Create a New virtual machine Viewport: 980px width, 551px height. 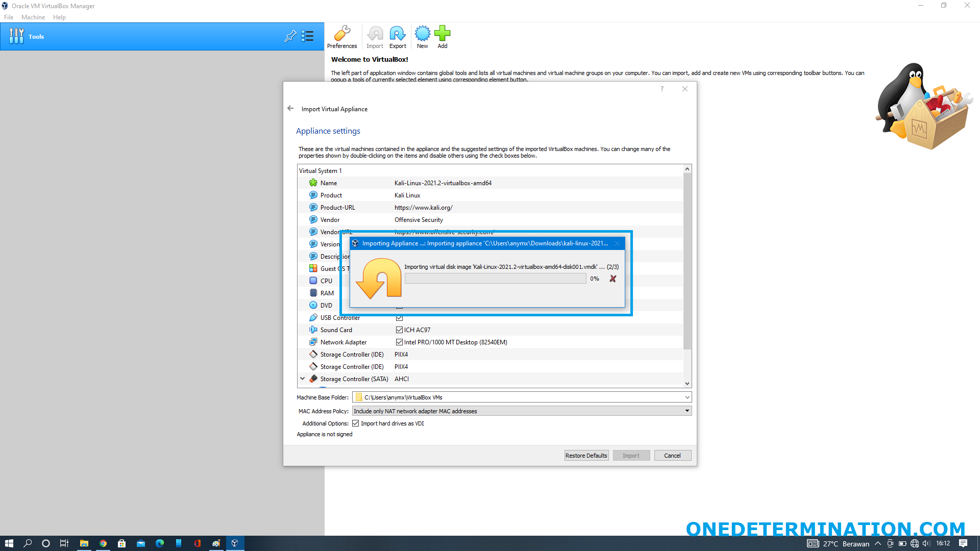tap(422, 37)
